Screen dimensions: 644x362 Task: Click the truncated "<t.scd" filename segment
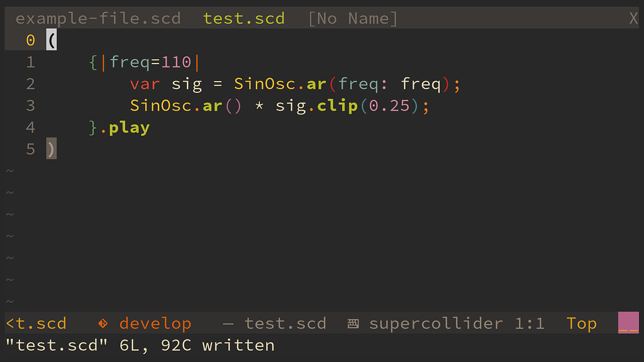pyautogui.click(x=36, y=323)
